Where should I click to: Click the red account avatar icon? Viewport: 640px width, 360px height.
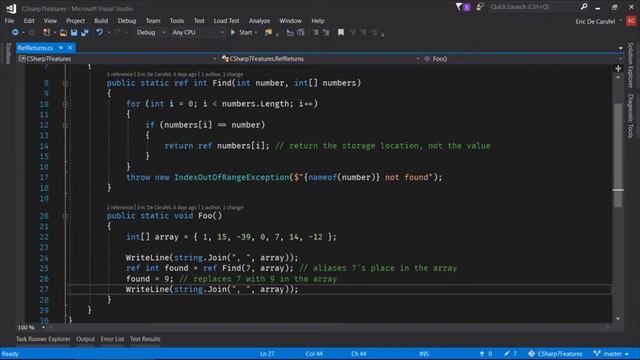click(631, 21)
